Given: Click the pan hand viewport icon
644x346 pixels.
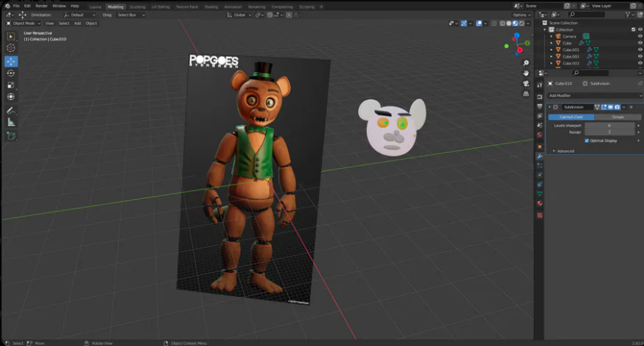Looking at the screenshot, I should coord(526,73).
